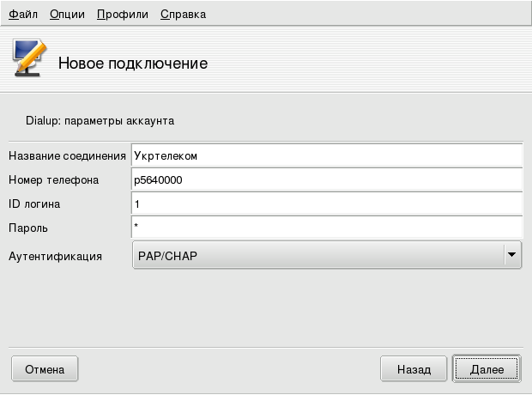This screenshot has height=395, width=532.
Task: Click the arrow of Аутентификация dropdown
Action: (511, 255)
